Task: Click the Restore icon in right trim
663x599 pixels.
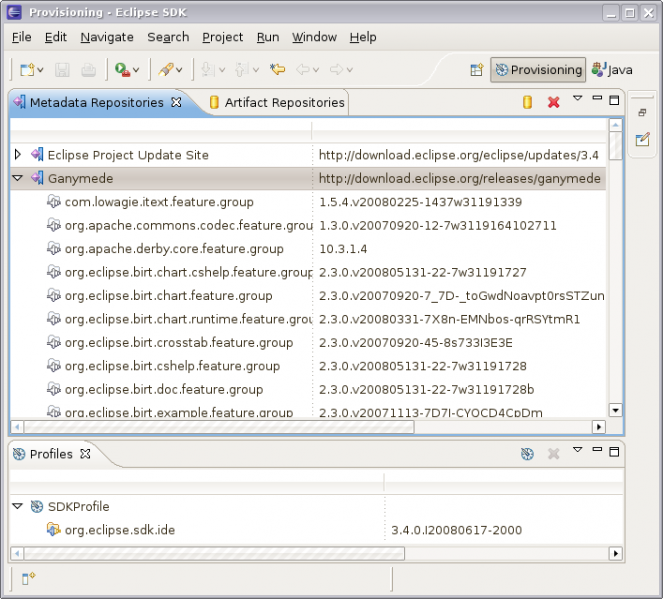Action: pos(642,112)
